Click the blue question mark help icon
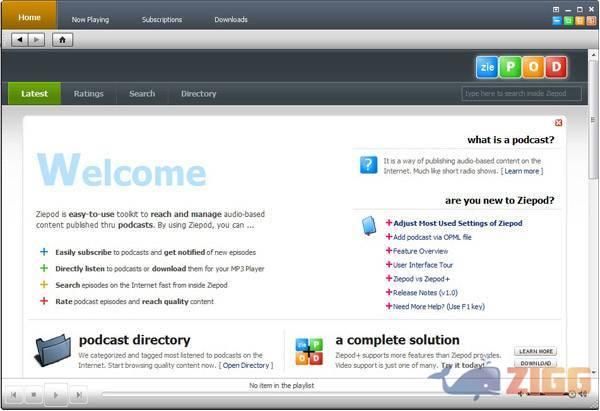 [368, 165]
